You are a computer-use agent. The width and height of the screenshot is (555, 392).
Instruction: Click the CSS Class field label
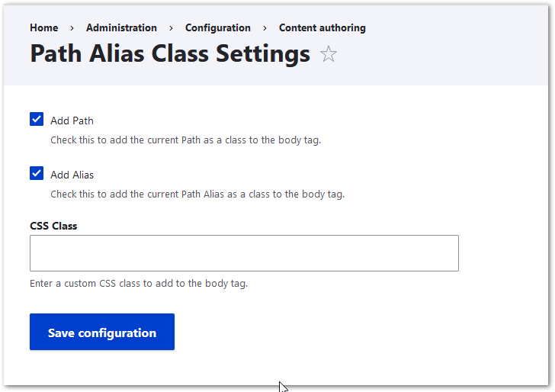point(53,226)
